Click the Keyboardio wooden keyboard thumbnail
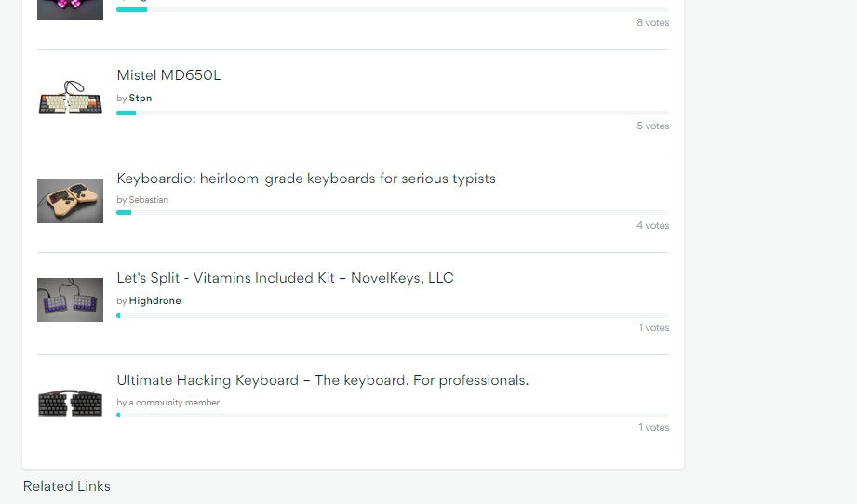Image resolution: width=857 pixels, height=504 pixels. click(70, 201)
